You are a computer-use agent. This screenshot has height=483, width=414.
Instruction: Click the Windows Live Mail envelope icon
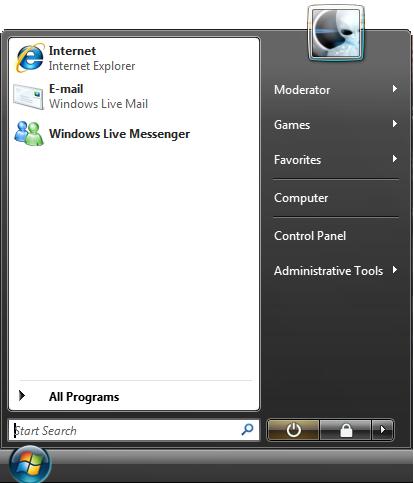(29, 96)
